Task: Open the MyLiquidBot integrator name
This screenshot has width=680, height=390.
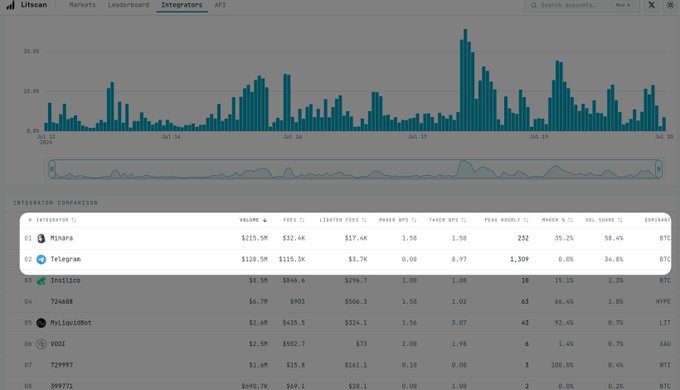Action: click(x=71, y=323)
